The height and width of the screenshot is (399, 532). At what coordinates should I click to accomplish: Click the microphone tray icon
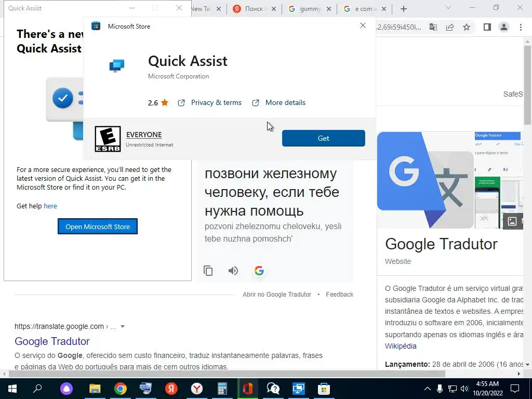click(440, 389)
